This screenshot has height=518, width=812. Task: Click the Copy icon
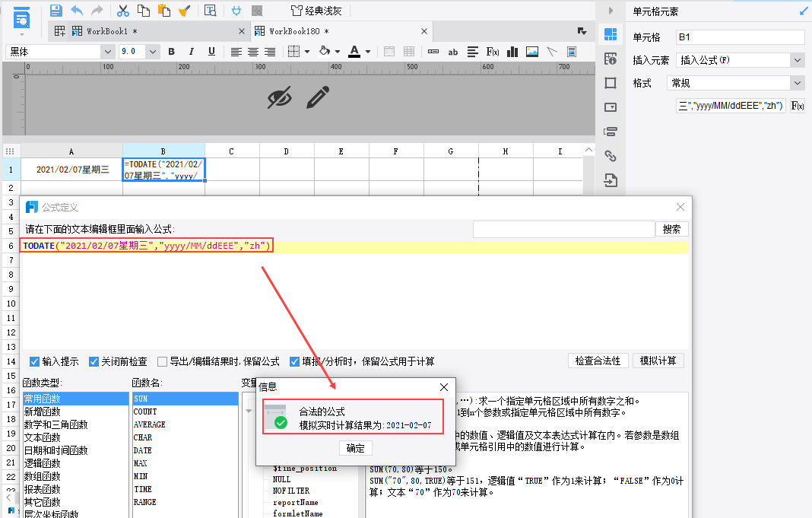(x=144, y=11)
